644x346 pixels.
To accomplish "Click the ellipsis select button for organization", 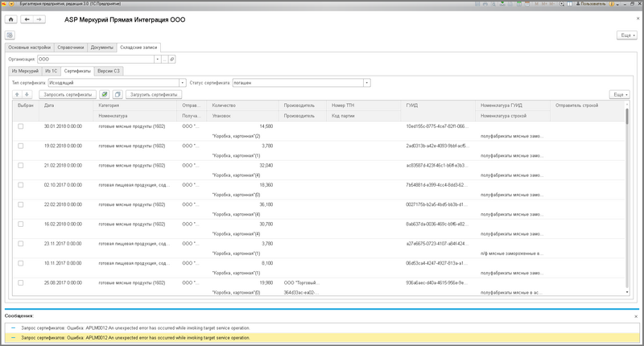I will point(165,59).
